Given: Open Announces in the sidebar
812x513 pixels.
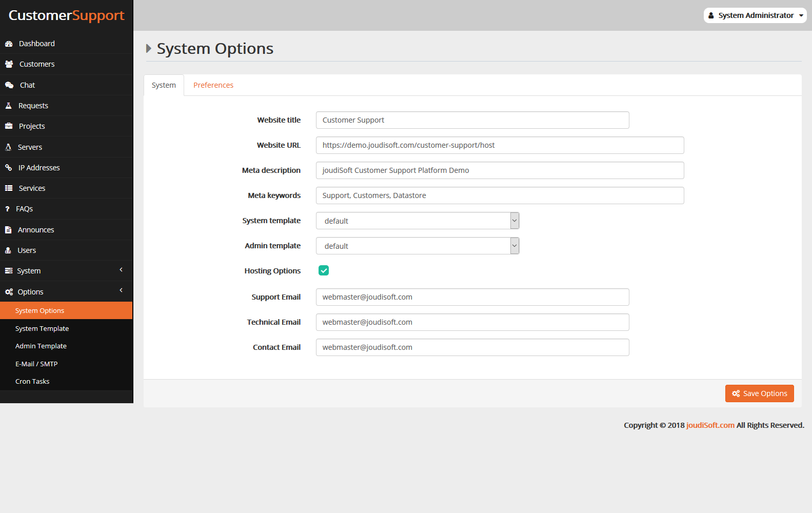Looking at the screenshot, I should point(66,230).
